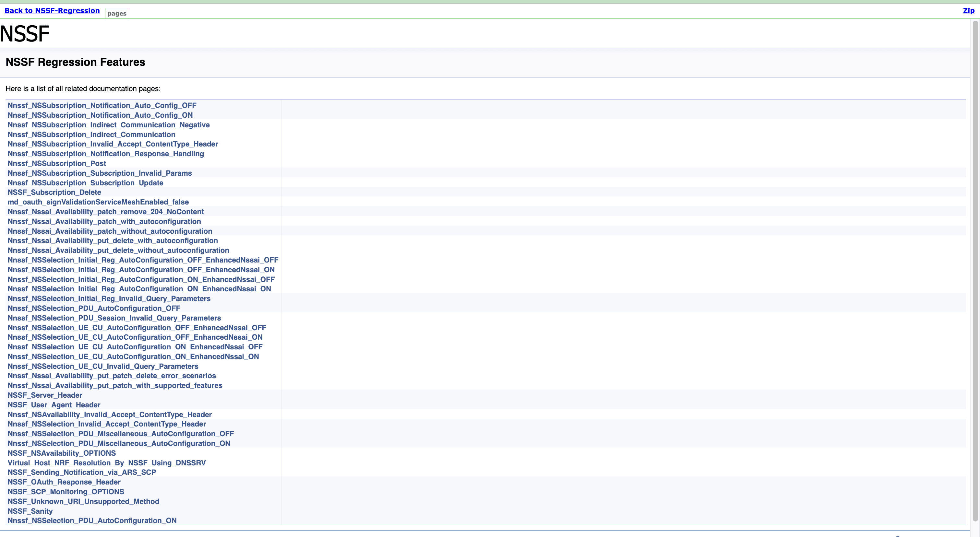Open Virtual_Host_NRF_Resolution_By_NSSF_Using_DNSSRV link
Screen dimensions: 980x537
[106, 463]
